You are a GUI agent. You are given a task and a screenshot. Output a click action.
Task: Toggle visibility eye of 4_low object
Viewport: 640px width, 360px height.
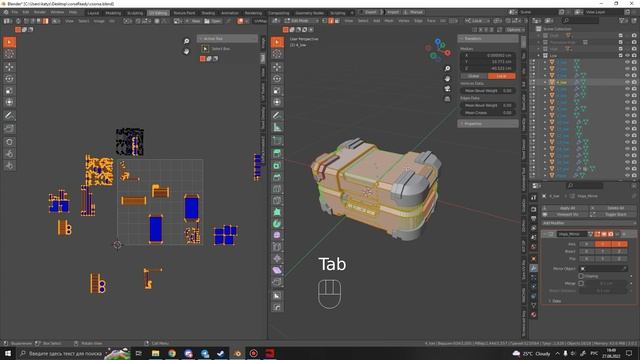point(627,82)
